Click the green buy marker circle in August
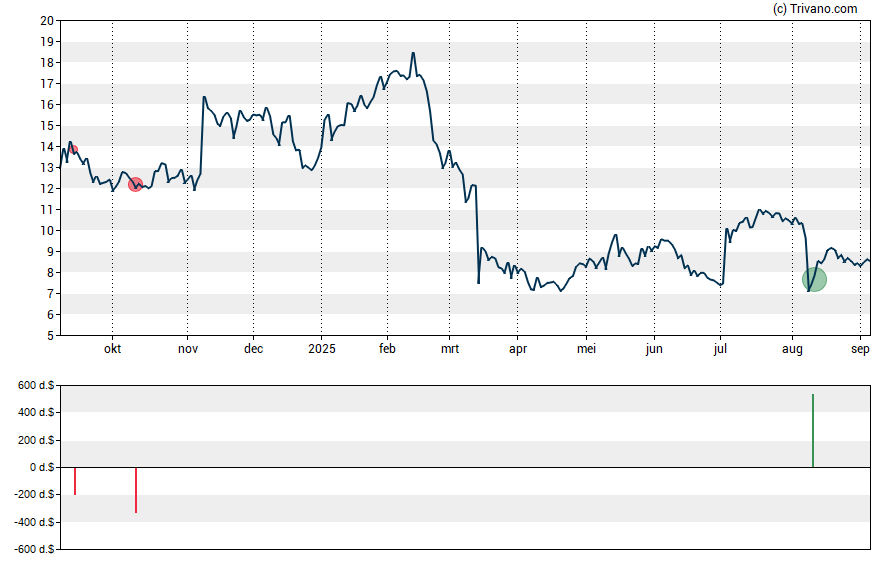Screen dimensions: 888x565 (814, 280)
